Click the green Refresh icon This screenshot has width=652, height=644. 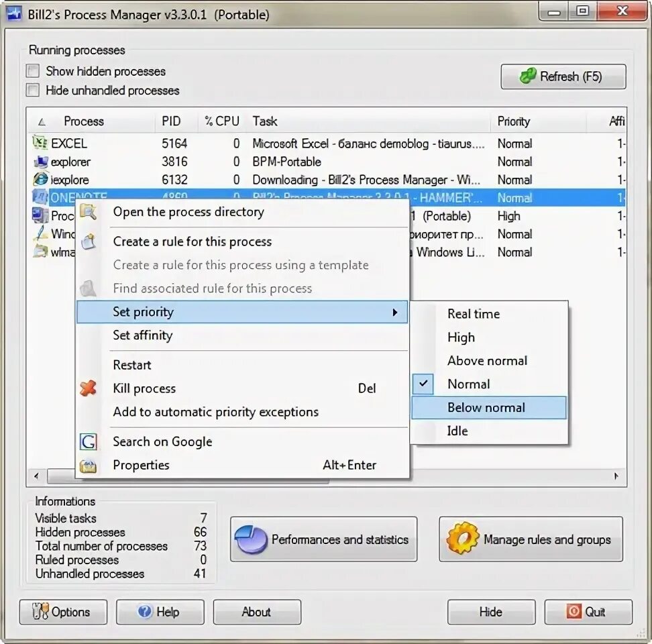pyautogui.click(x=528, y=76)
